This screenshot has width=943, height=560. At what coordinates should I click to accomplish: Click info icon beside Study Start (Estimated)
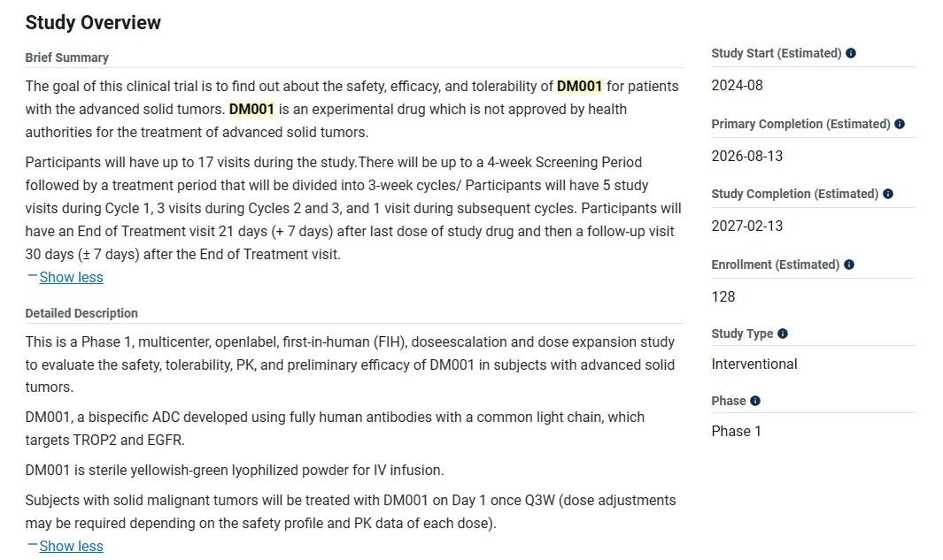tap(851, 53)
